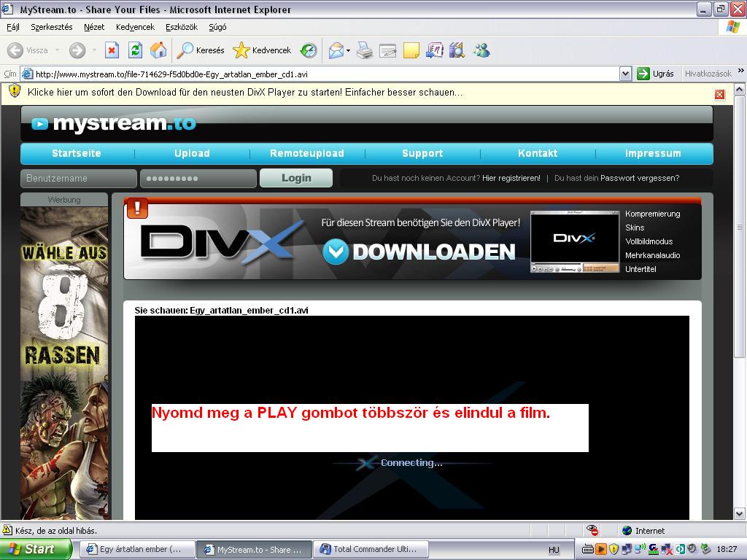The height and width of the screenshot is (560, 747).
Task: Click the Benutzername input field
Action: [x=79, y=179]
